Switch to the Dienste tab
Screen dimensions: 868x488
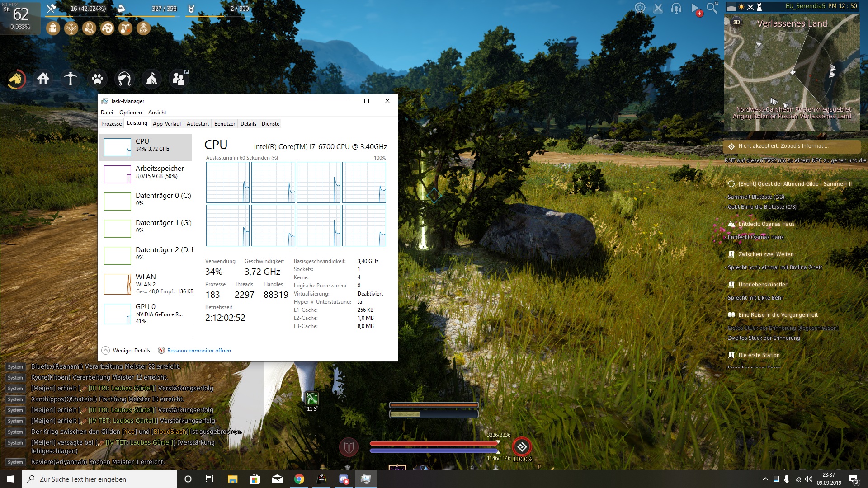coord(270,124)
